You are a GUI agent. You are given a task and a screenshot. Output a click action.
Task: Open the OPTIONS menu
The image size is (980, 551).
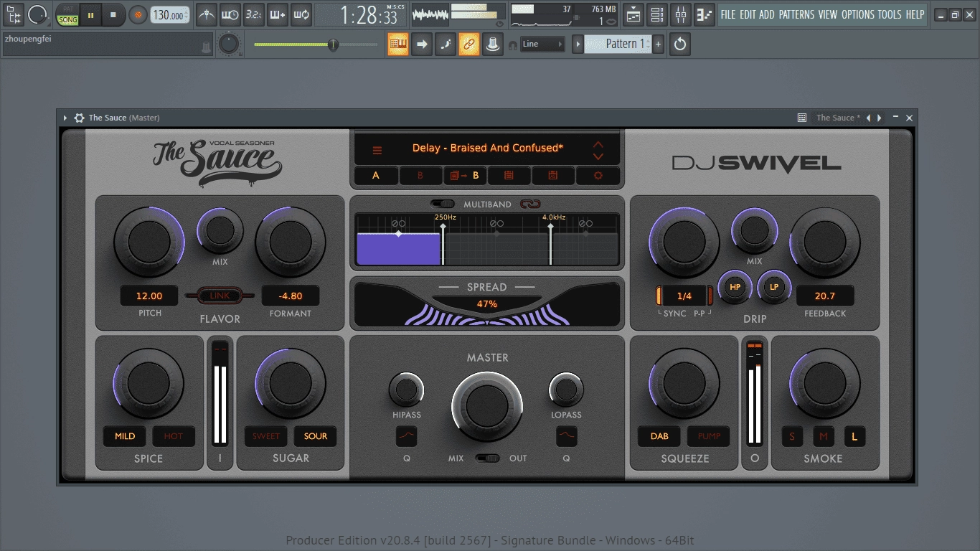858,14
